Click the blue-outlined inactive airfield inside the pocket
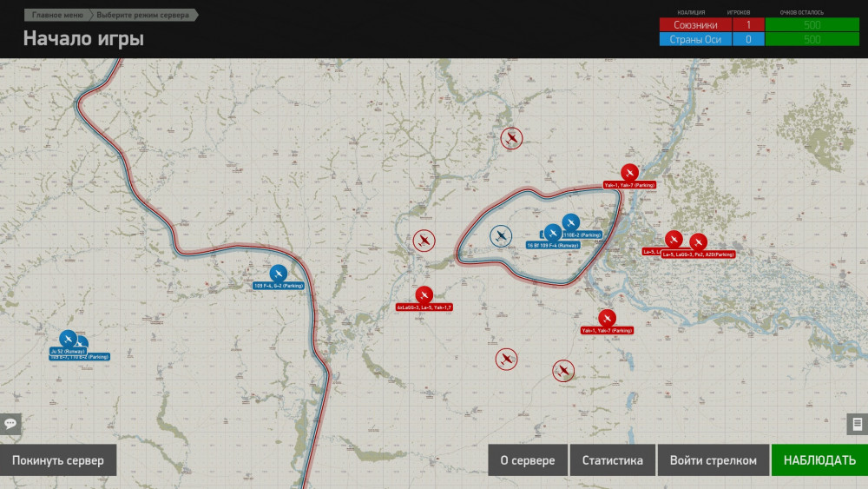The width and height of the screenshot is (868, 489). (501, 236)
